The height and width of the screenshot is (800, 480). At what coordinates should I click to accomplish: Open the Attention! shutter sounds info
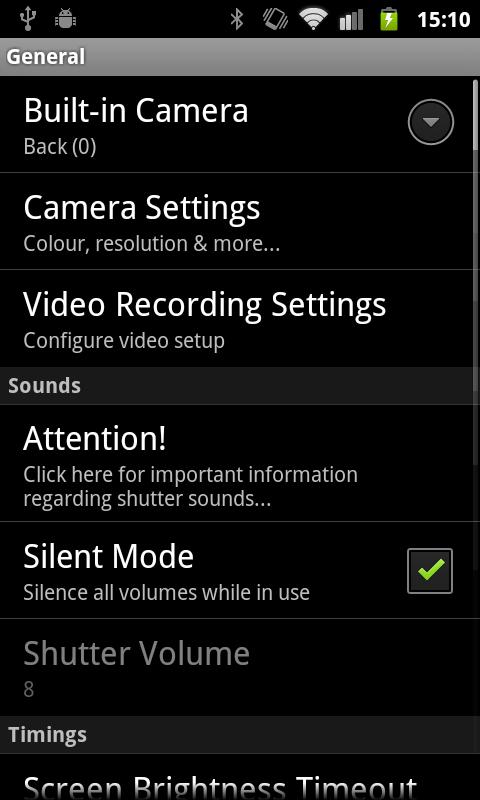(240, 463)
